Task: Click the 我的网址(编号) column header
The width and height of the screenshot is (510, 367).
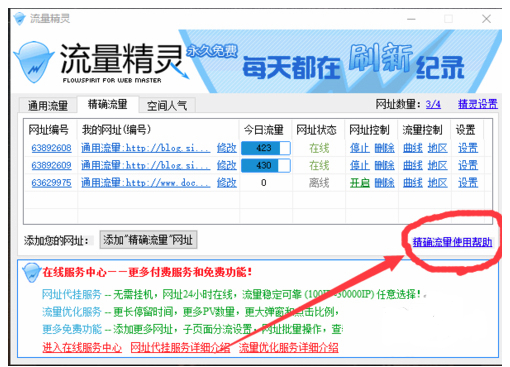Action: tap(116, 130)
